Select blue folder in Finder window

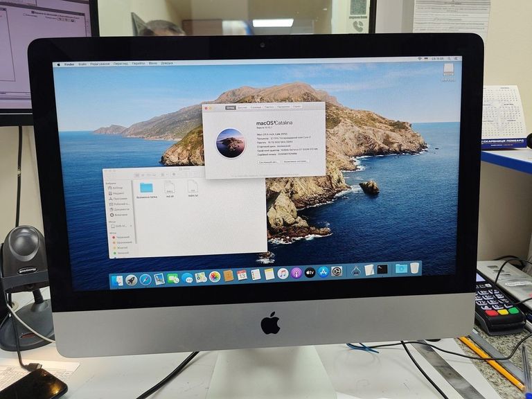point(147,188)
